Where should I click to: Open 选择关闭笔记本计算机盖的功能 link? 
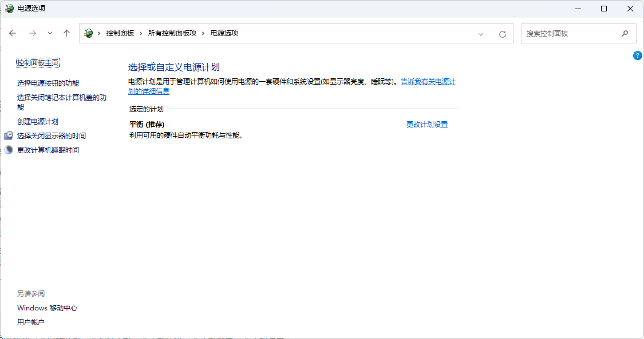(x=61, y=98)
